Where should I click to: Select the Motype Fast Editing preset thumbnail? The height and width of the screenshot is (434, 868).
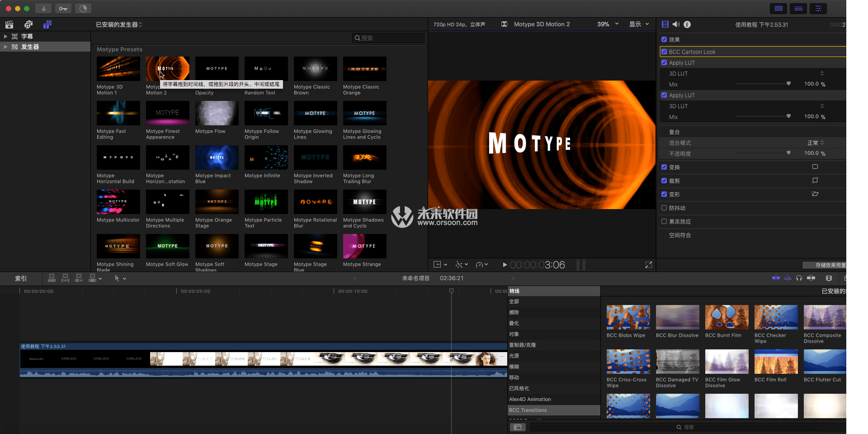pyautogui.click(x=118, y=113)
